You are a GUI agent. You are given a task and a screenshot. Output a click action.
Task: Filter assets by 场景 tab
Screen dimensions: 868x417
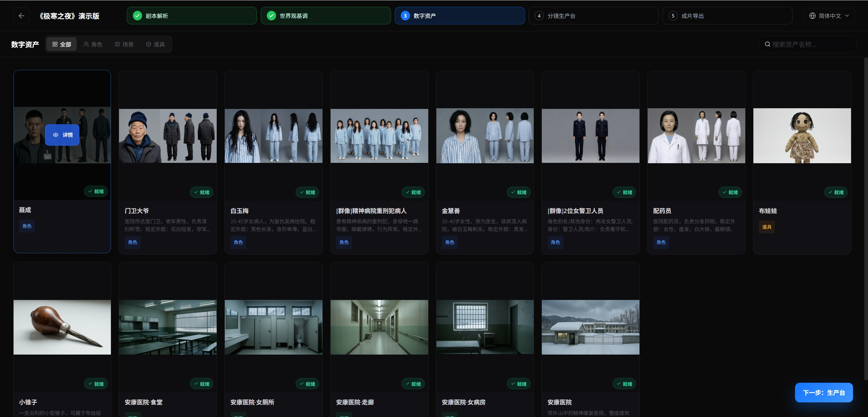[124, 44]
